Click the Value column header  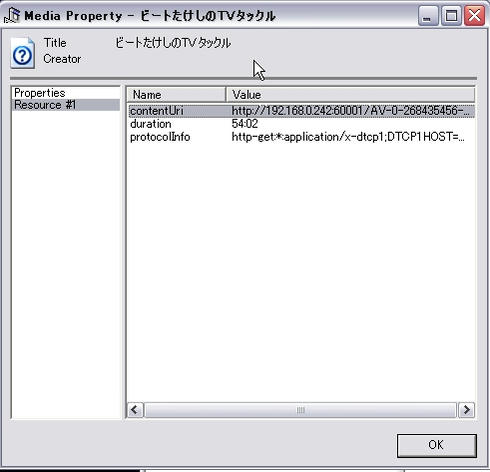[x=350, y=95]
